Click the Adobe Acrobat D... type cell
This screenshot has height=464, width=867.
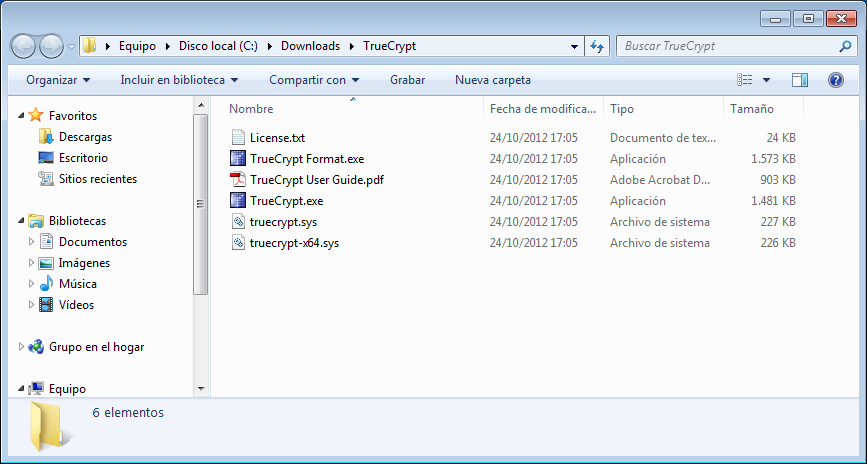(x=660, y=180)
